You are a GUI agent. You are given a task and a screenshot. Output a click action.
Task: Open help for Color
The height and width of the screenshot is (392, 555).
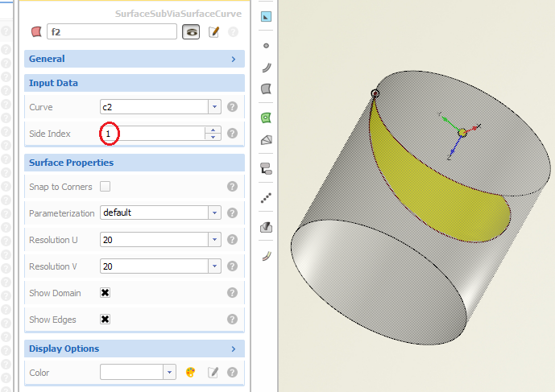coord(232,372)
